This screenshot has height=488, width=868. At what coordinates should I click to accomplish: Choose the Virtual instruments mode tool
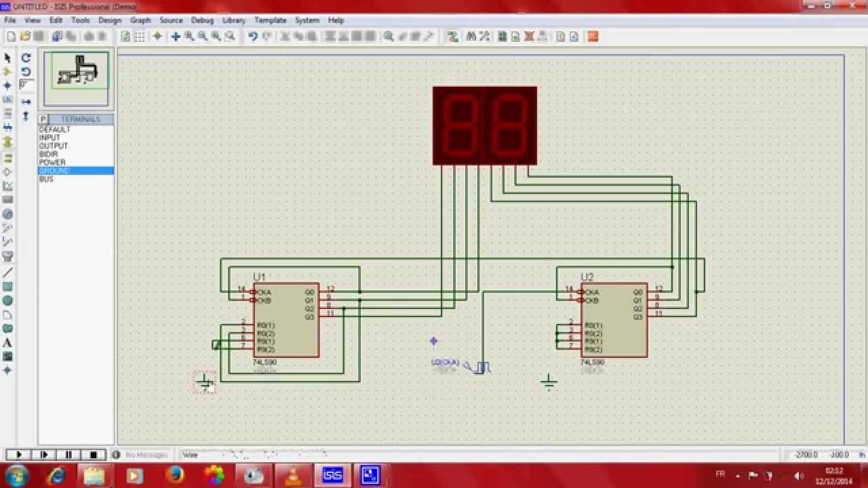point(8,256)
